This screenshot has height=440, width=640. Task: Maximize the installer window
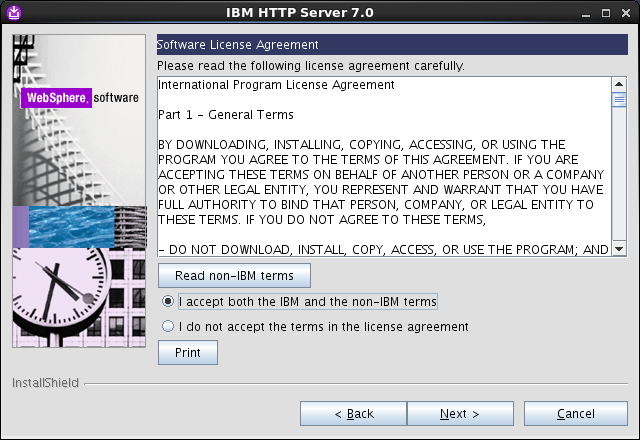click(606, 13)
